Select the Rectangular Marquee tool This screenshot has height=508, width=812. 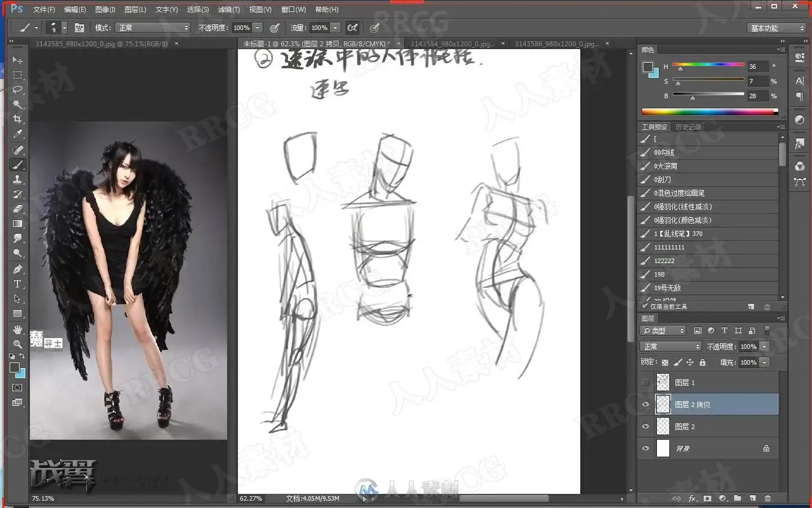(17, 75)
